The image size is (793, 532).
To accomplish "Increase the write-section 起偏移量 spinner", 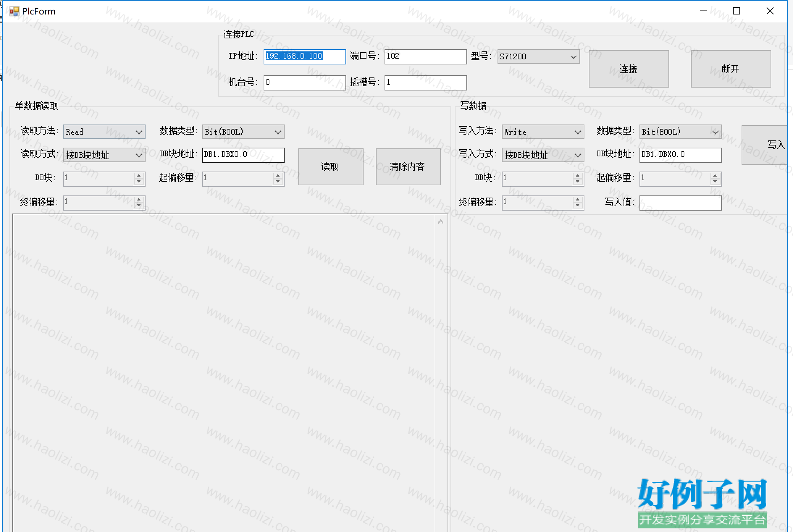I will point(715,176).
